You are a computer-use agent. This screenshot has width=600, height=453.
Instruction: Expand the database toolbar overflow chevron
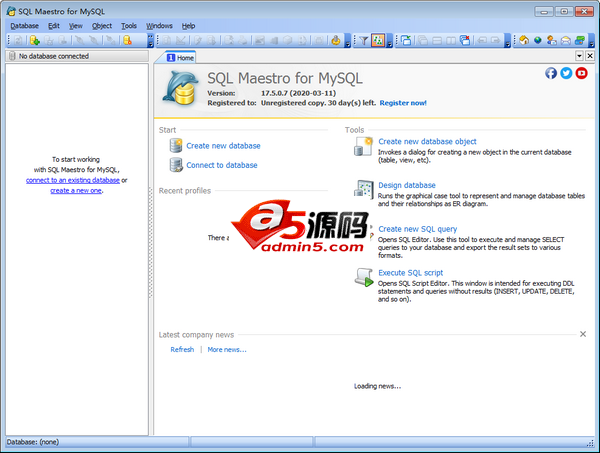click(x=150, y=41)
